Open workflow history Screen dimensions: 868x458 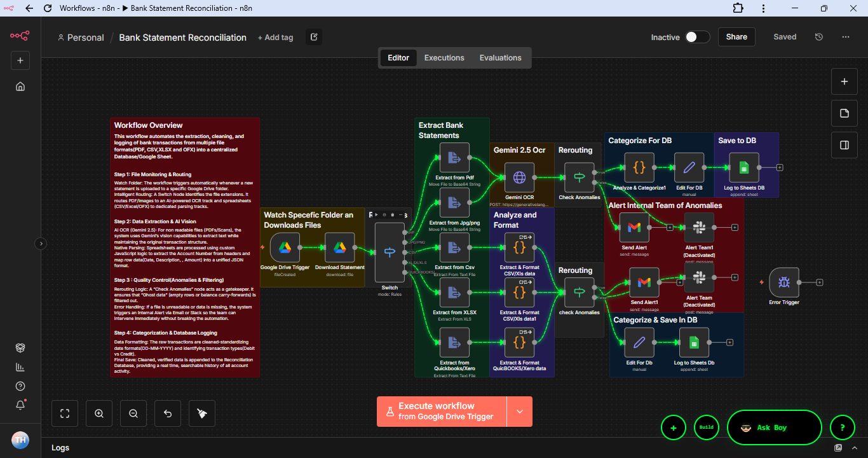[x=819, y=37]
